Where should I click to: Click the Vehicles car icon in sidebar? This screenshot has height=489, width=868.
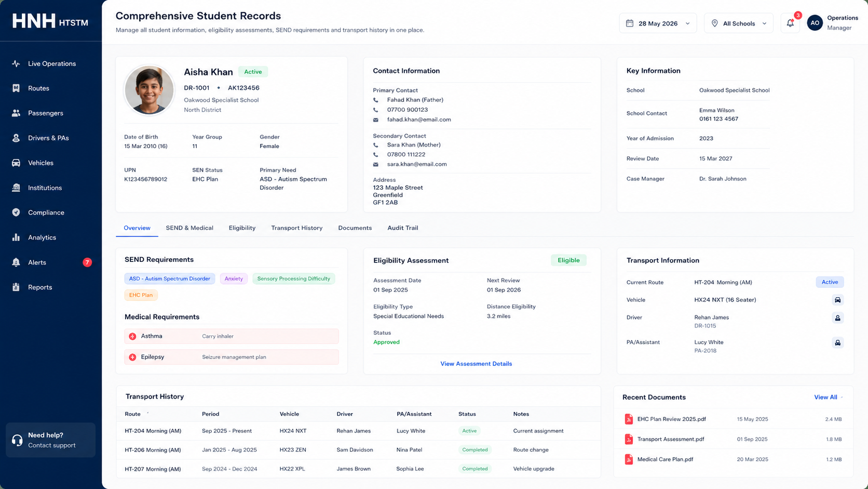[16, 163]
